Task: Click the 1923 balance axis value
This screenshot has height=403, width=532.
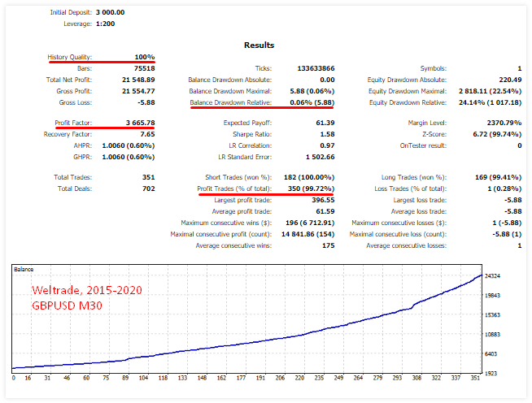Action: click(x=491, y=374)
